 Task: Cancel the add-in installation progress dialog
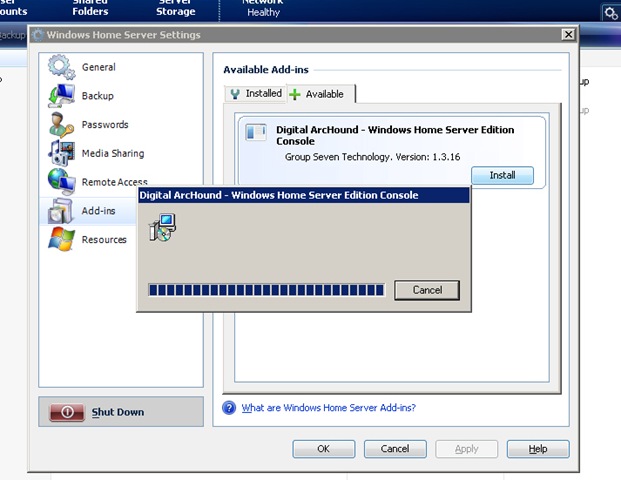pos(427,290)
